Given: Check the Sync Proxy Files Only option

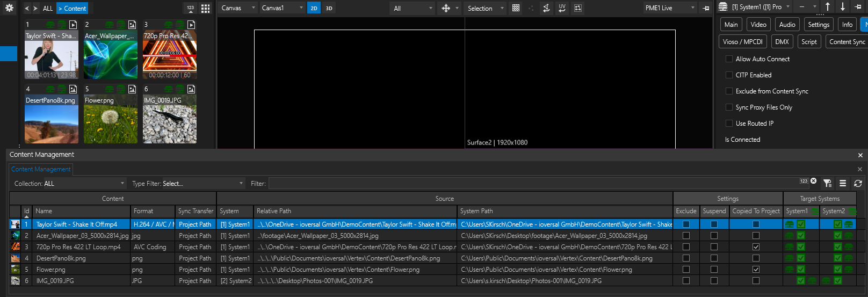Looking at the screenshot, I should coord(729,107).
